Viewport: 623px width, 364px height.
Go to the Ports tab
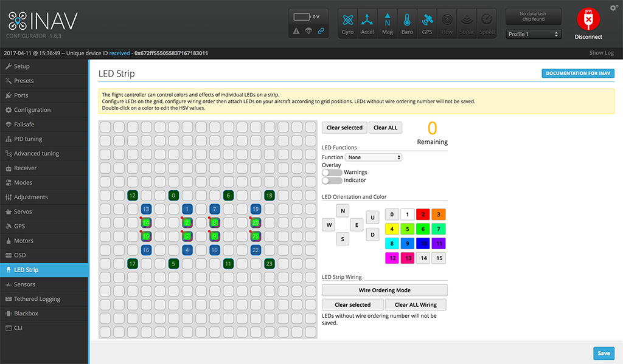(x=44, y=95)
